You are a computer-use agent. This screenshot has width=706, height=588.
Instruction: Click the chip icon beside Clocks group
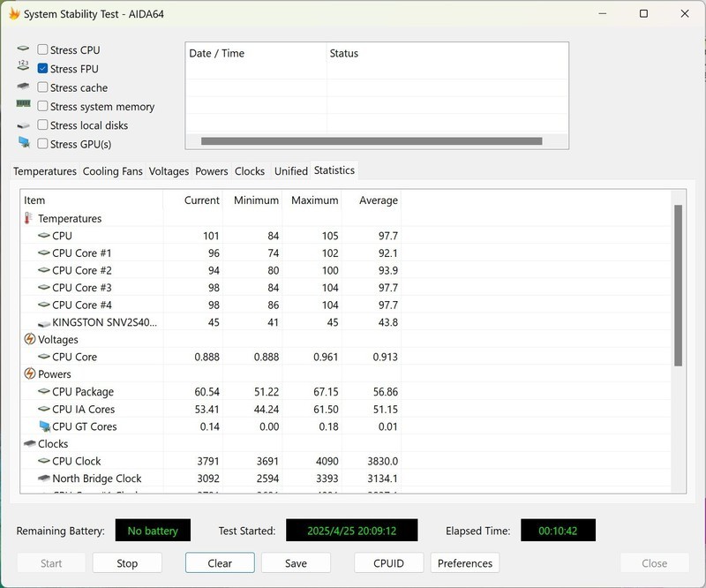point(29,443)
